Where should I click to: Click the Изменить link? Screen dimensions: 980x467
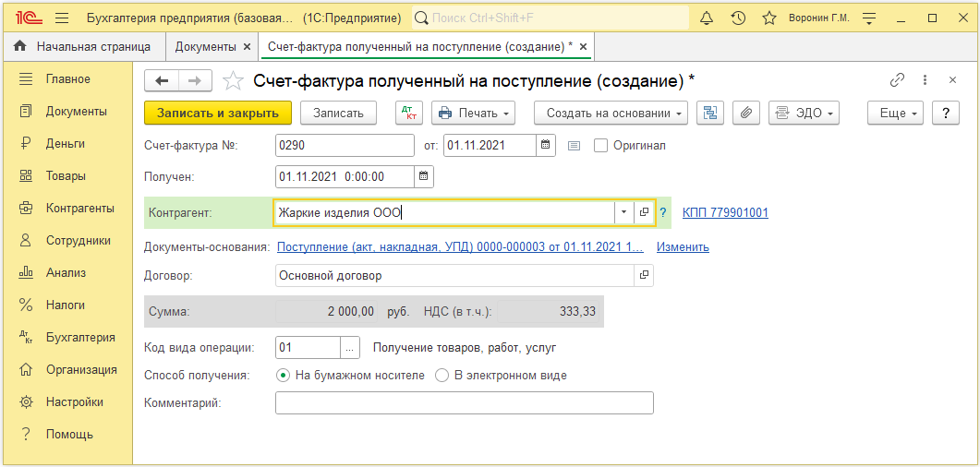pos(683,246)
